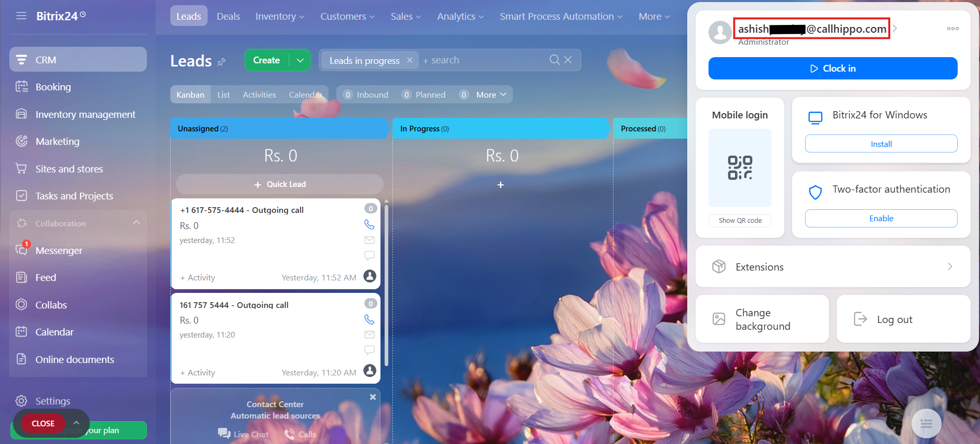Pin the Leads page with the pin icon
Image resolution: width=980 pixels, height=444 pixels.
(x=222, y=62)
